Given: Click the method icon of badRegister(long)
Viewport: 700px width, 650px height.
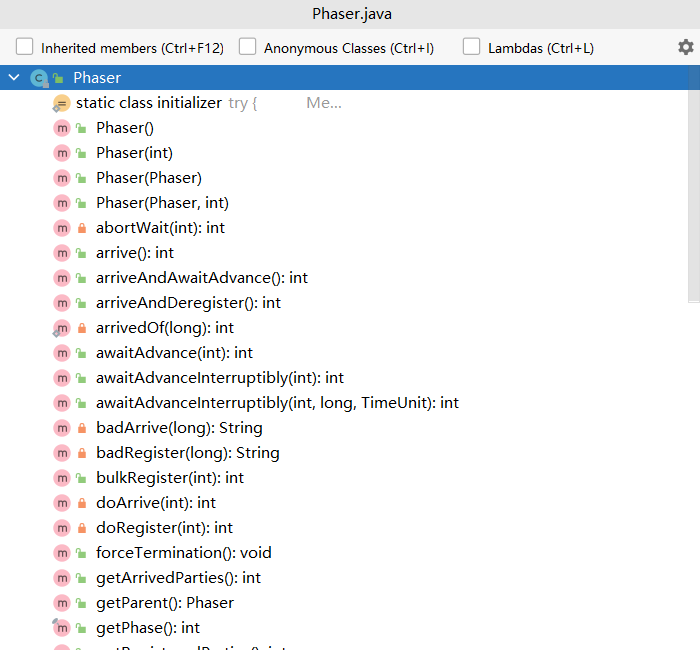Looking at the screenshot, I should (x=62, y=453).
